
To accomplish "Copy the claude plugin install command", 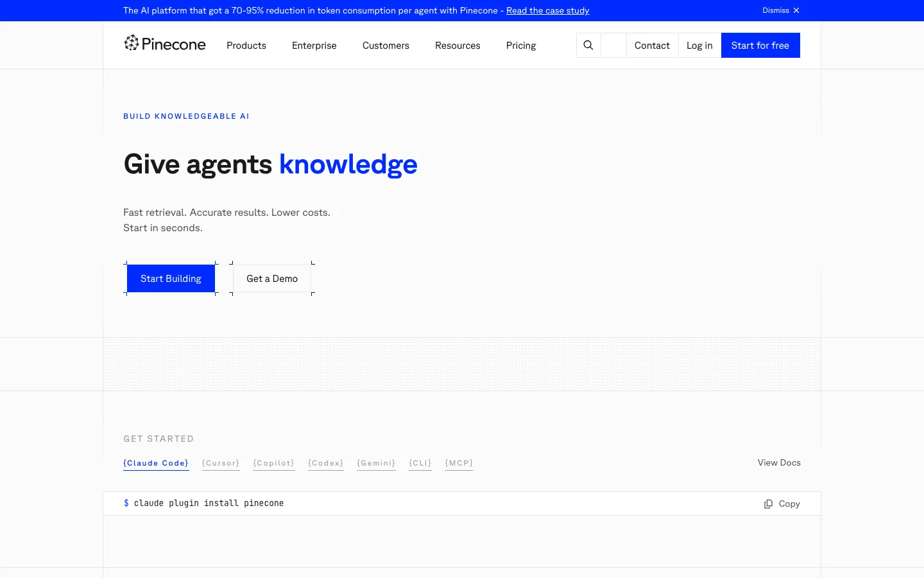I will 782,504.
